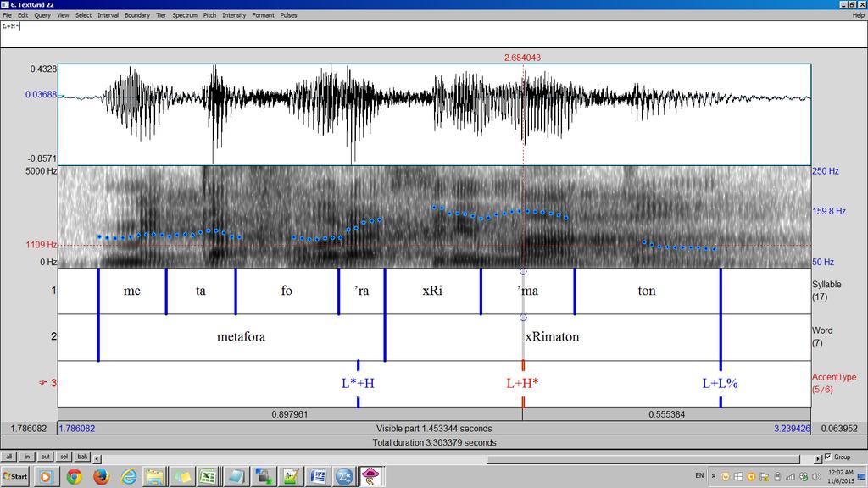The width and height of the screenshot is (868, 488).
Task: Click the horizontal scrollbar thumb
Action: (643, 458)
